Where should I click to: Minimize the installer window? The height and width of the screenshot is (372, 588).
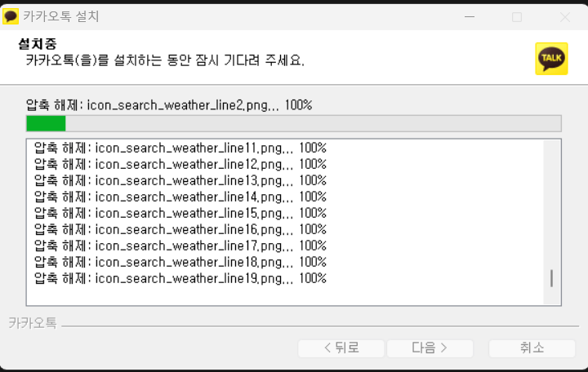point(470,16)
